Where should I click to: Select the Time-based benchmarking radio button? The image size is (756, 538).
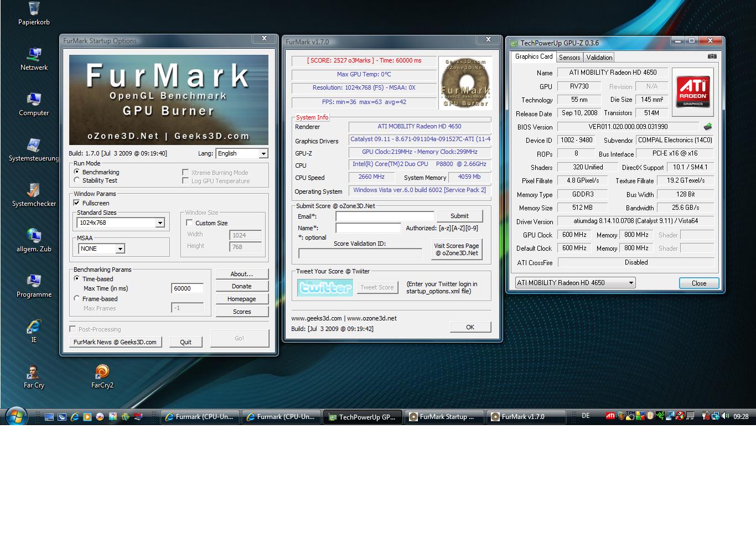click(x=77, y=279)
